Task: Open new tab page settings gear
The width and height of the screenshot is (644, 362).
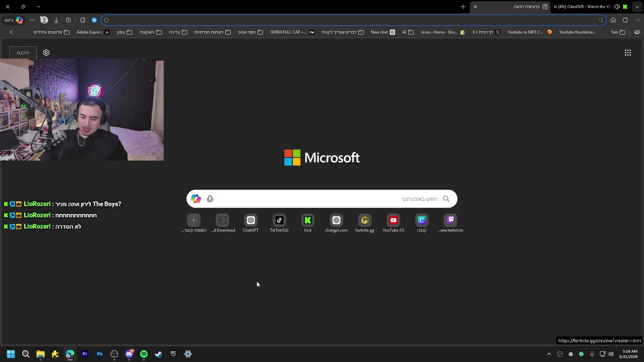Action: [46, 52]
